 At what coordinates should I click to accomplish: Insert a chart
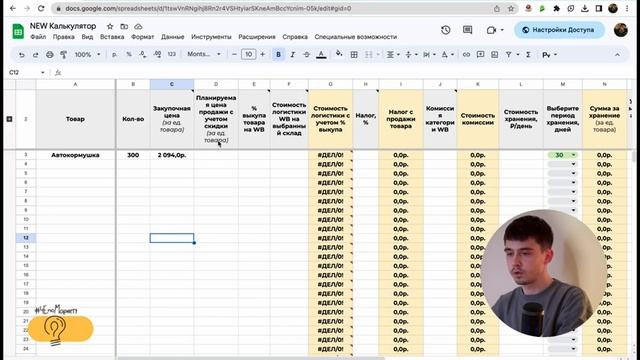click(x=494, y=54)
